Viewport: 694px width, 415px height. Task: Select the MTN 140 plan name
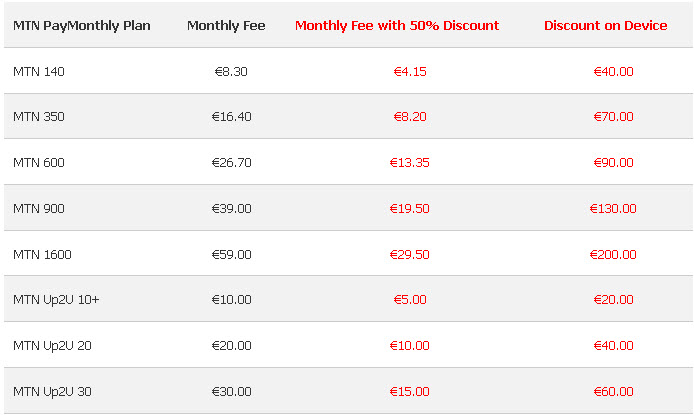point(39,71)
